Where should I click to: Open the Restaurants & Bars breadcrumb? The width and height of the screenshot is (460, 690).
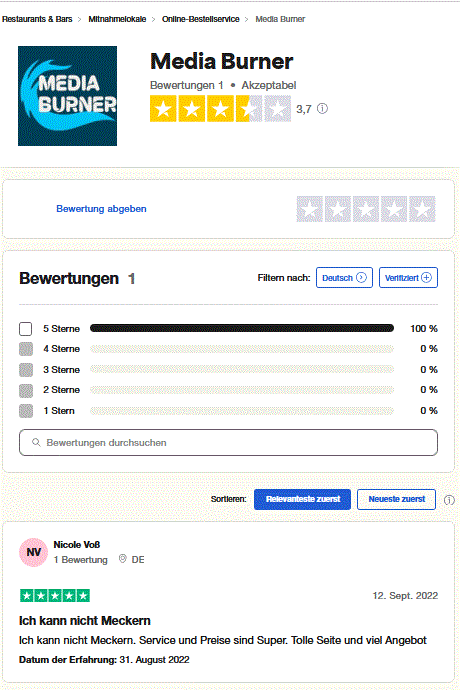click(x=37, y=19)
